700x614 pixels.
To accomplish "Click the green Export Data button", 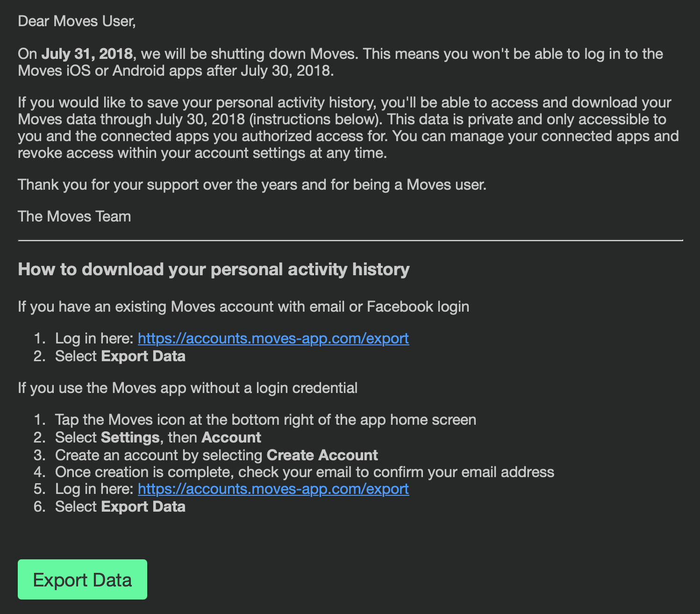I will click(x=82, y=579).
